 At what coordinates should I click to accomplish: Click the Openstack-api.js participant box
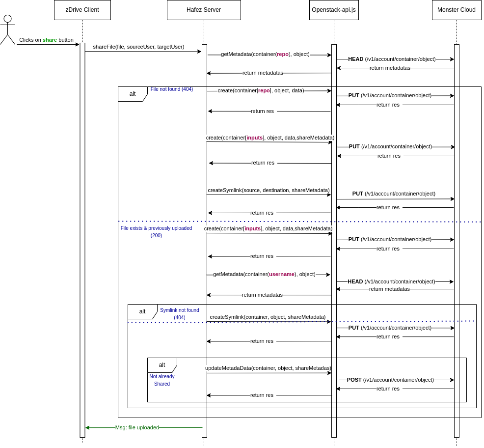tap(334, 10)
